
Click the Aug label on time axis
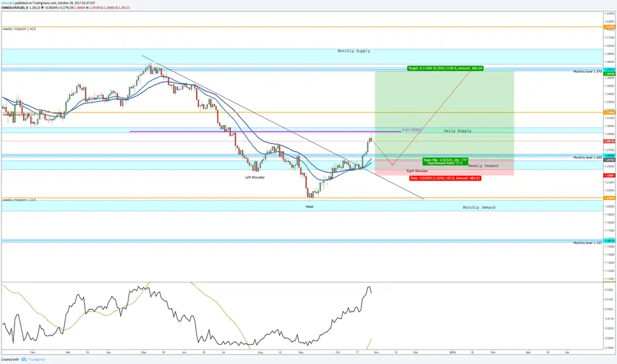coord(260,353)
